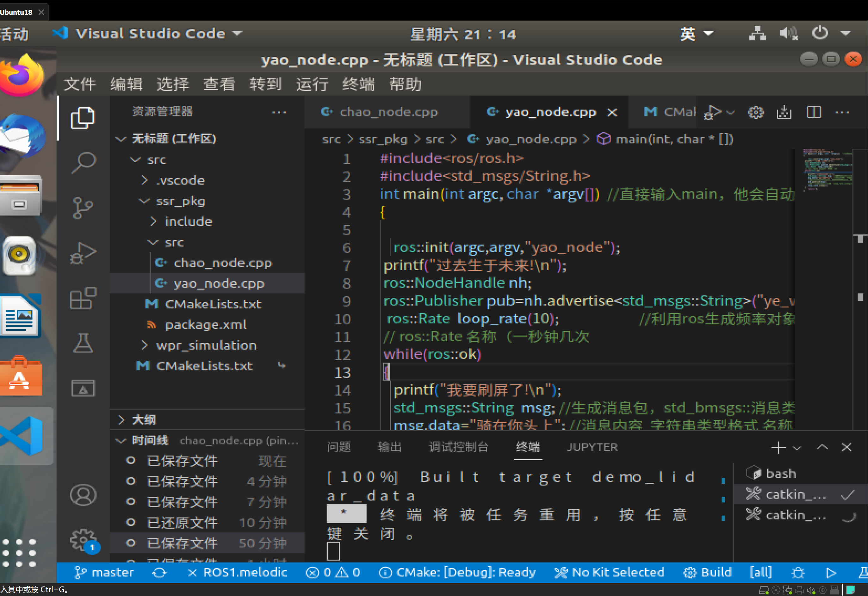Screen dimensions: 868x596
Task: Open the Search view in activity bar
Action: point(83,162)
